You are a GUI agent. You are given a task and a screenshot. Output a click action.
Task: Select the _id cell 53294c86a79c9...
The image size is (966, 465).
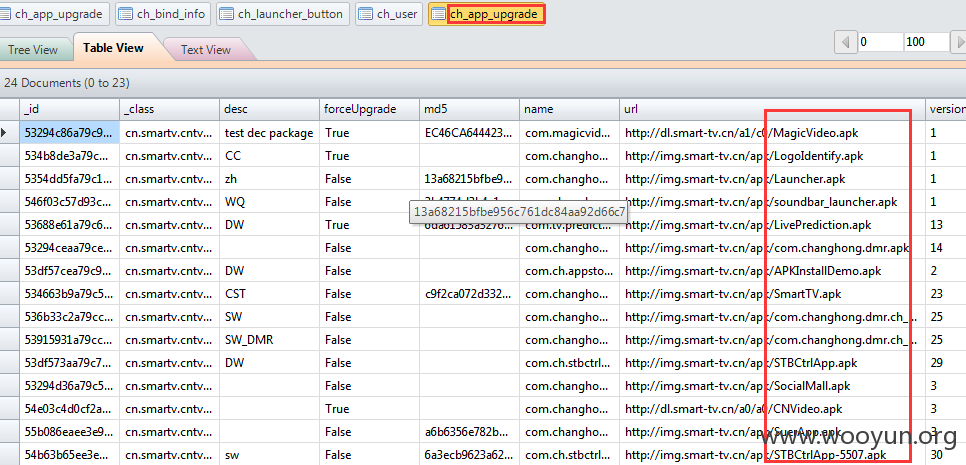70,132
